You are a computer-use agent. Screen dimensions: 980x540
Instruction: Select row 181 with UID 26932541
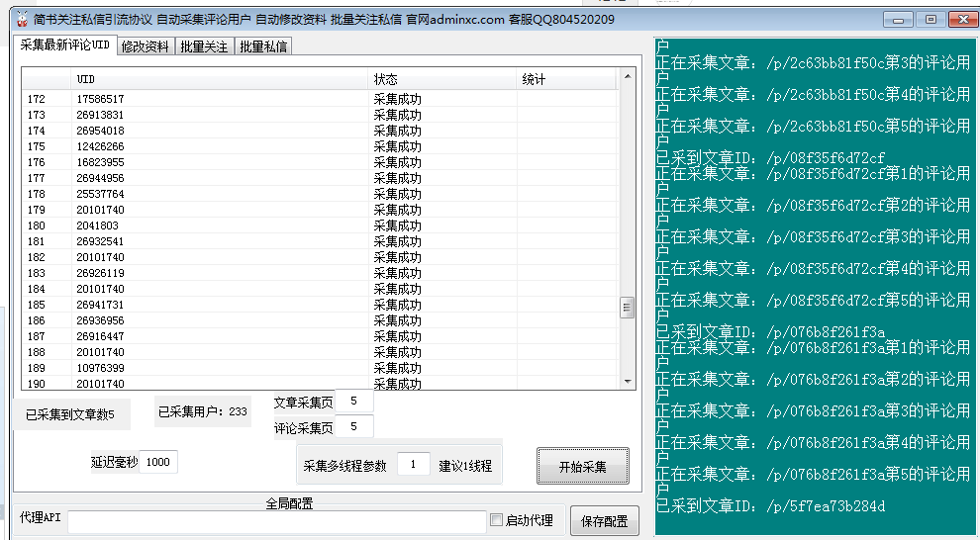pyautogui.click(x=320, y=241)
